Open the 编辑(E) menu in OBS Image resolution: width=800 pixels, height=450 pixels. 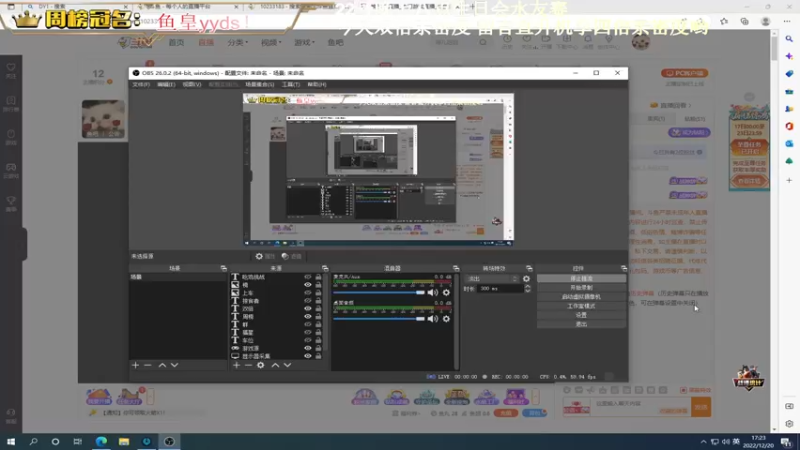point(166,84)
